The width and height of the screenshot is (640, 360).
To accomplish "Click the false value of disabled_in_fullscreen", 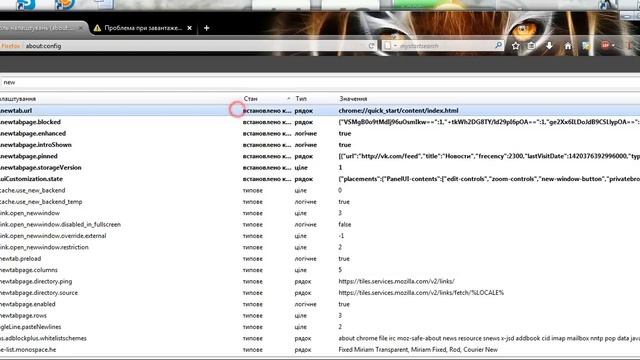I will pos(344,224).
